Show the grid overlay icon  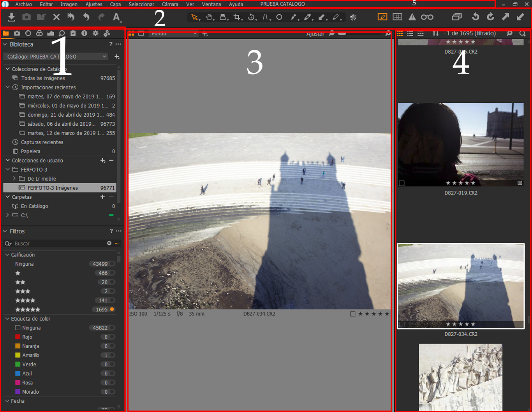[397, 17]
